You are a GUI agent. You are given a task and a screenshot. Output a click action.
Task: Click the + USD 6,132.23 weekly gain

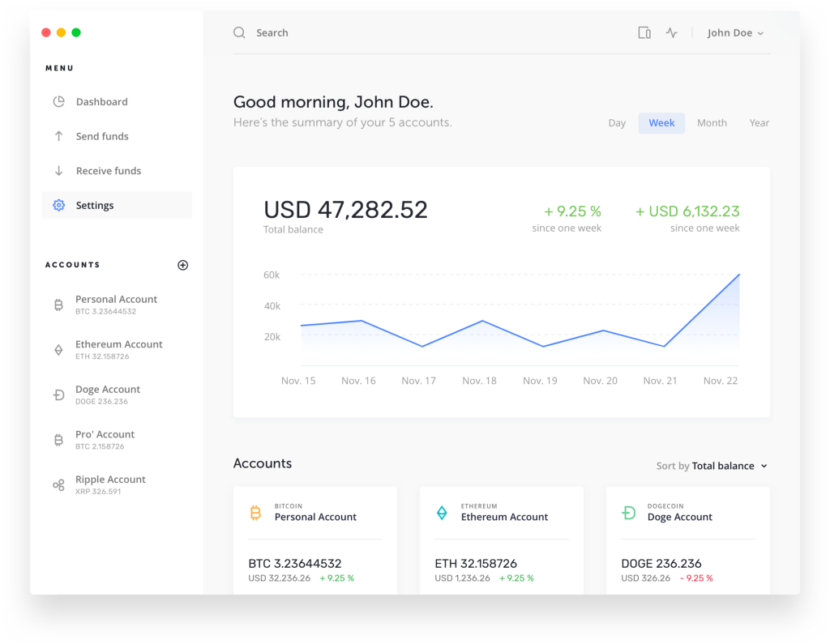(687, 211)
